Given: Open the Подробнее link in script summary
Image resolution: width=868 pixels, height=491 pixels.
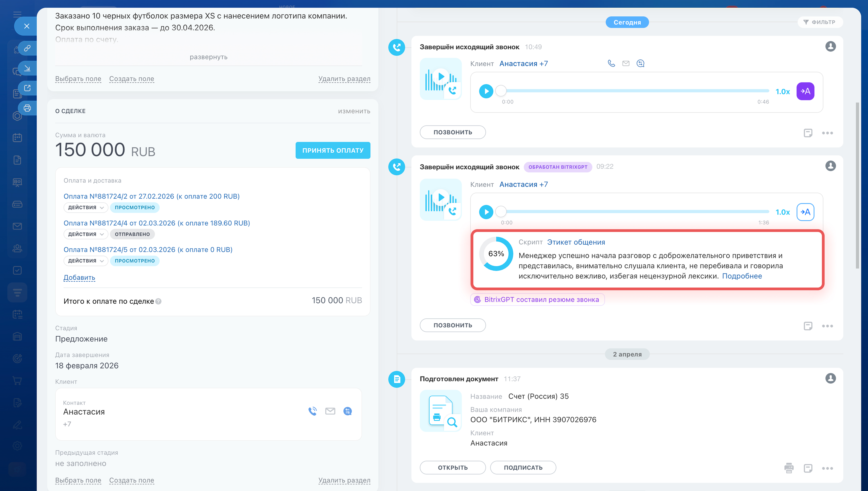Looking at the screenshot, I should [742, 276].
